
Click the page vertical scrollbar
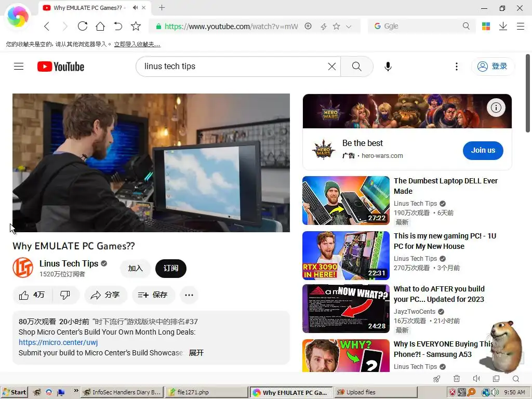pos(528,94)
